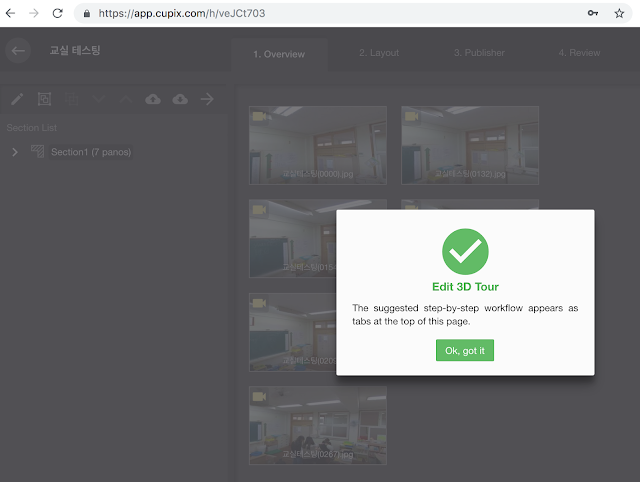Click the group panos toolbar icon
This screenshot has width=640, height=482.
point(44,99)
